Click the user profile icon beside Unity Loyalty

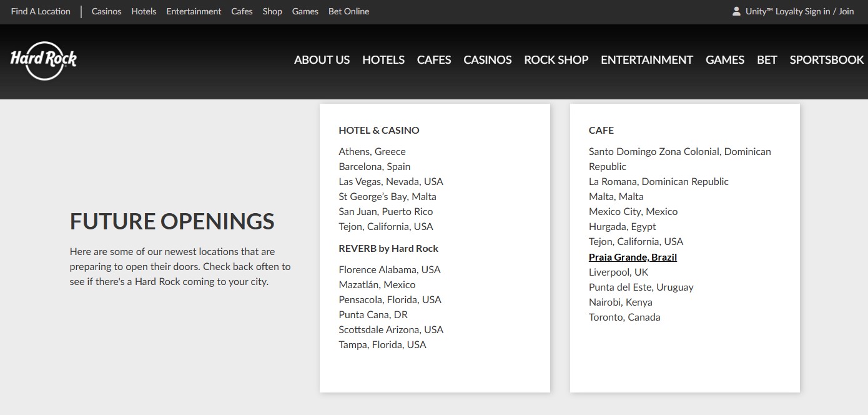tap(736, 11)
